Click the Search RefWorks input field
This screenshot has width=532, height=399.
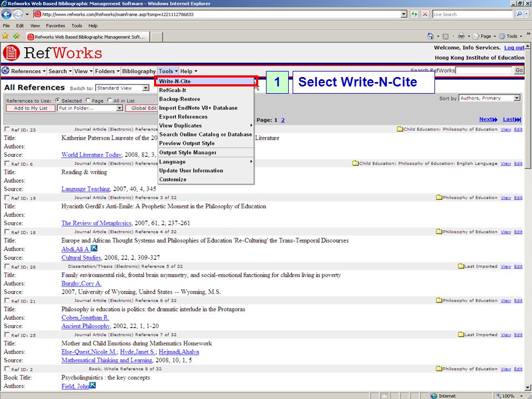point(484,70)
